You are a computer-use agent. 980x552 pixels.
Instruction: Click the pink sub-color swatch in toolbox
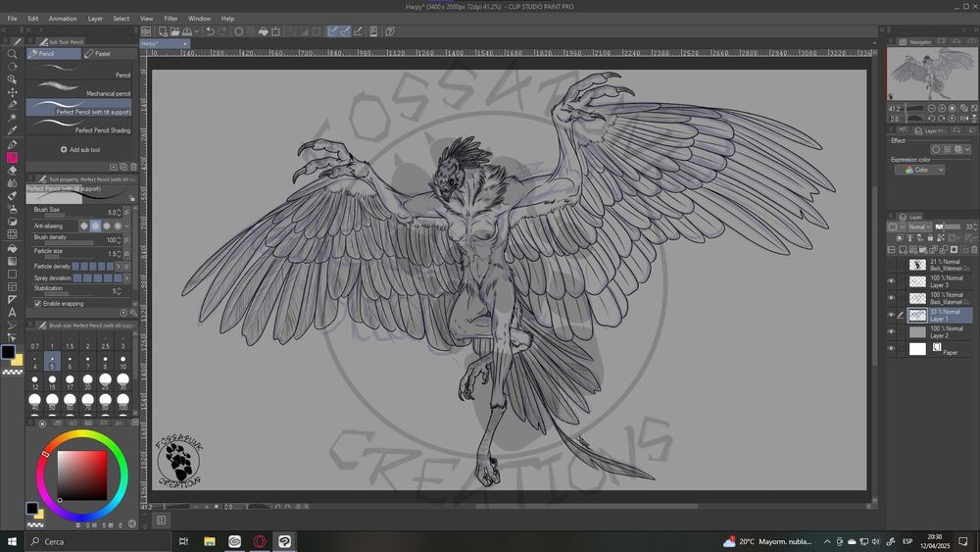(x=12, y=158)
